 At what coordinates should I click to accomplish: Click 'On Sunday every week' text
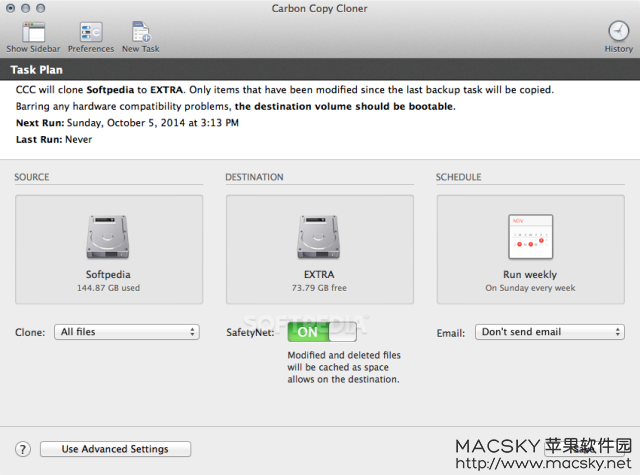coord(530,288)
